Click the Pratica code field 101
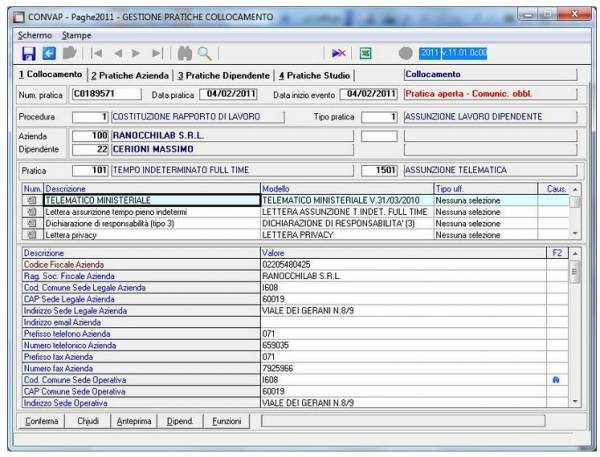 pyautogui.click(x=90, y=170)
